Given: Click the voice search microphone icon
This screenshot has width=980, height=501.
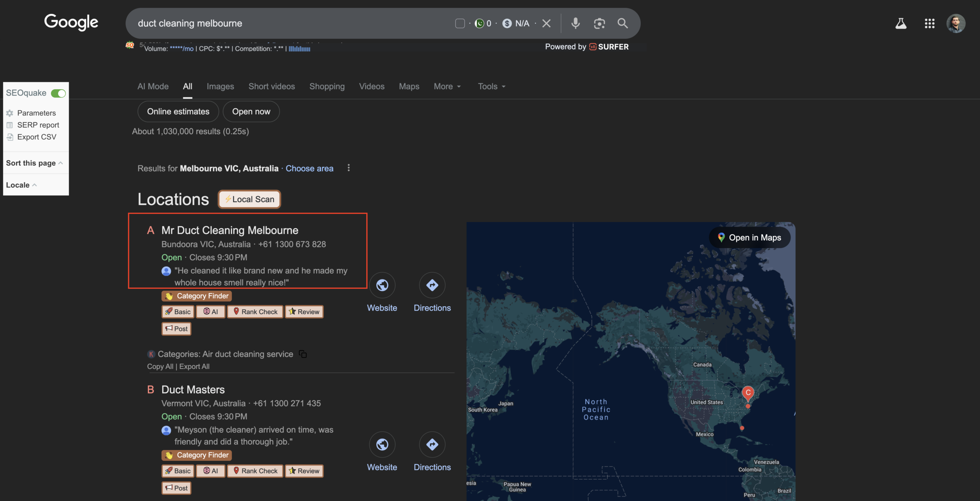Looking at the screenshot, I should tap(575, 23).
